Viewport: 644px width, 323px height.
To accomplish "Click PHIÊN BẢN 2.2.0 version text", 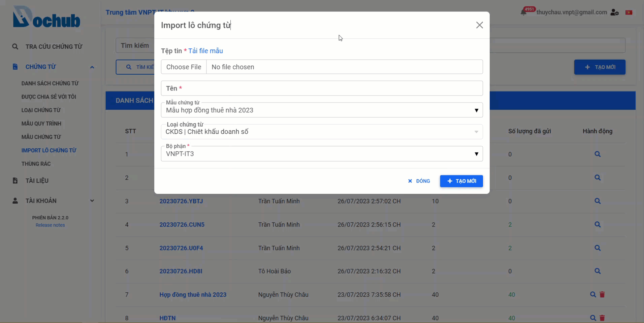I will pos(50,218).
